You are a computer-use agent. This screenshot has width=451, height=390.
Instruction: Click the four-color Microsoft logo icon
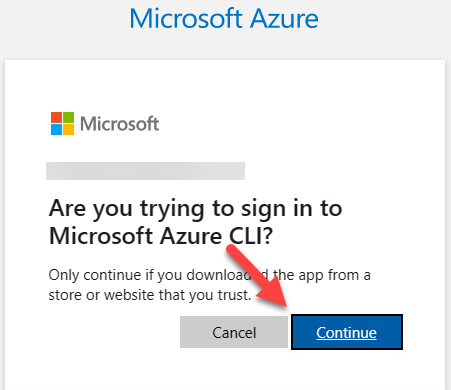point(62,123)
